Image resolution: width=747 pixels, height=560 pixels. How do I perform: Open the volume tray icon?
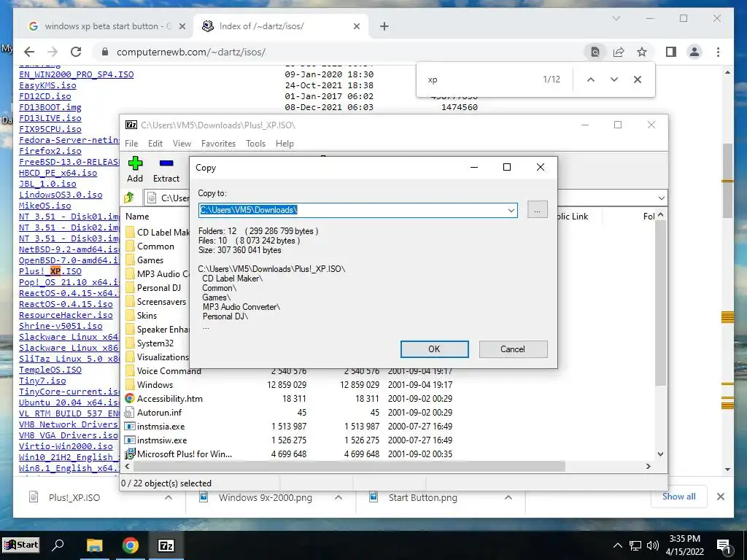tap(653, 545)
